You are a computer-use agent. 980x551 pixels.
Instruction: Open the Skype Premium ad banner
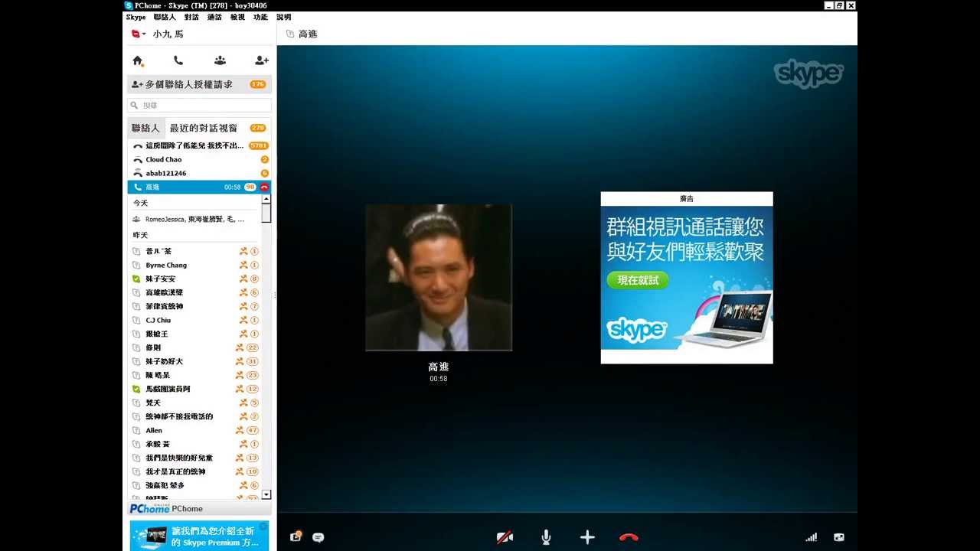199,536
